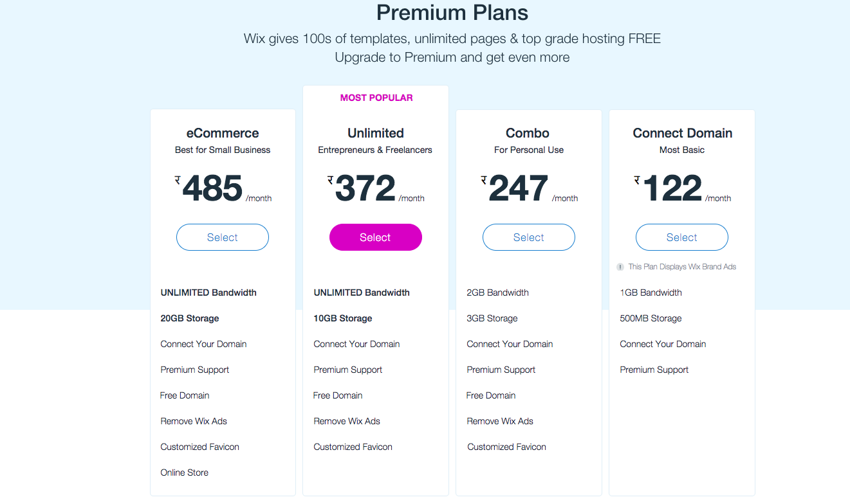Image resolution: width=850 pixels, height=504 pixels.
Task: Click the "This Plan Displays Wix Brand Ads" text
Action: tap(682, 267)
